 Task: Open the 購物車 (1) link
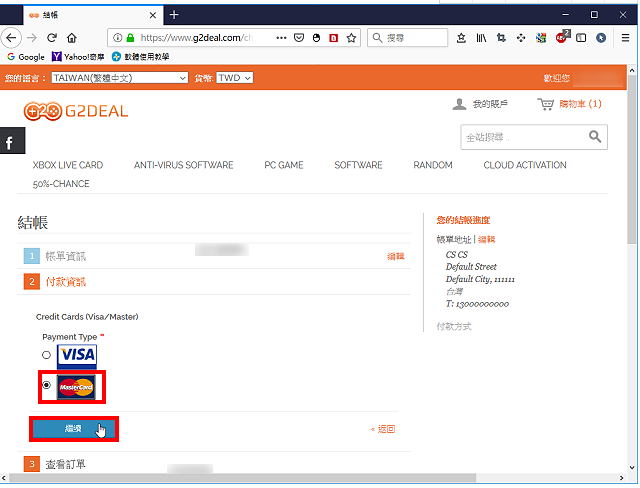tap(580, 104)
